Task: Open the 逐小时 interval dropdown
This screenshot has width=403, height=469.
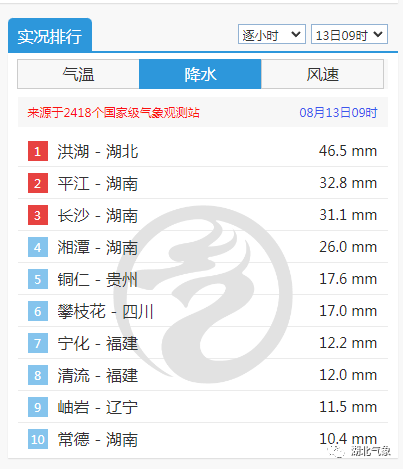Action: click(x=272, y=34)
